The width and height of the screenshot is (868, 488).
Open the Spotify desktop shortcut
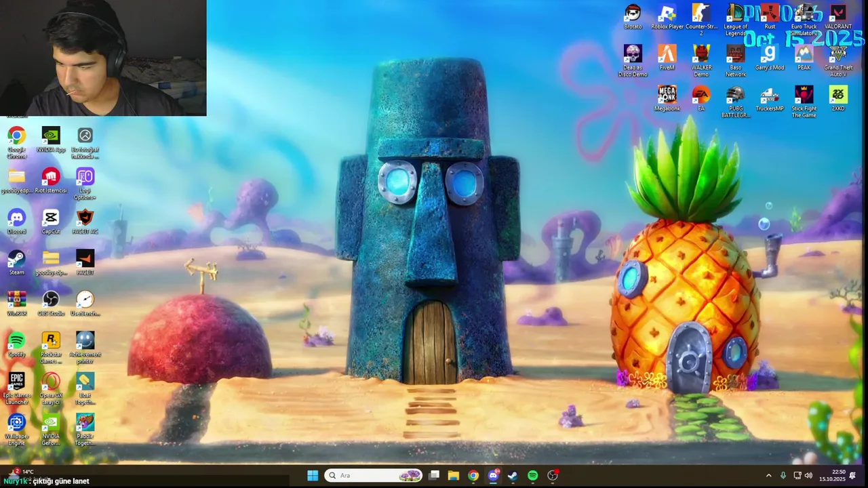point(16,346)
